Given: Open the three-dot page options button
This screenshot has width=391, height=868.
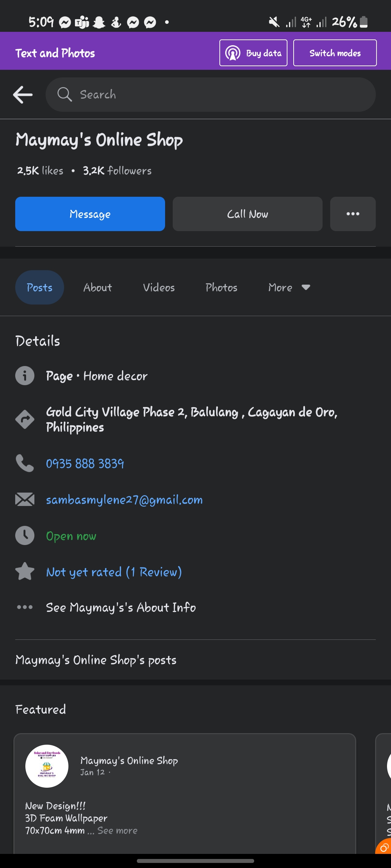Looking at the screenshot, I should [353, 214].
